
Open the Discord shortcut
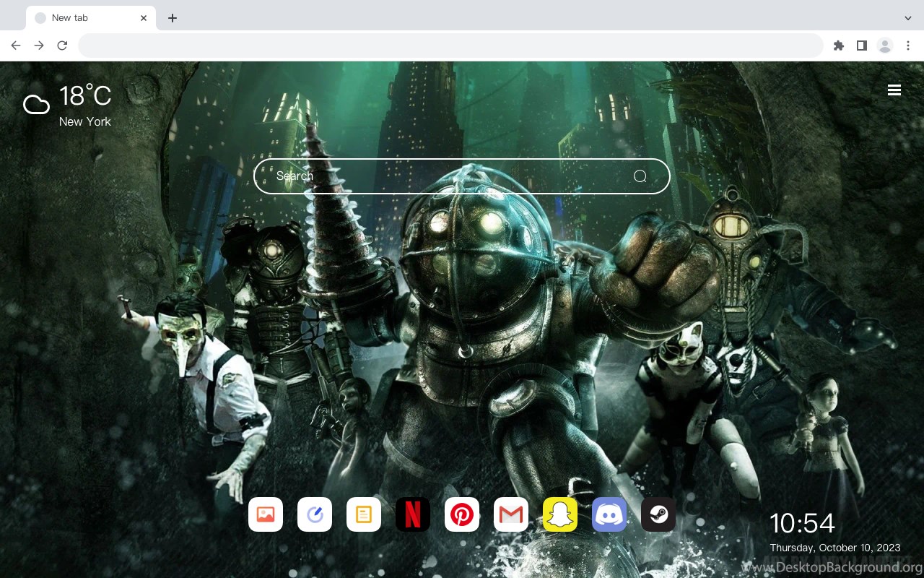coord(609,514)
